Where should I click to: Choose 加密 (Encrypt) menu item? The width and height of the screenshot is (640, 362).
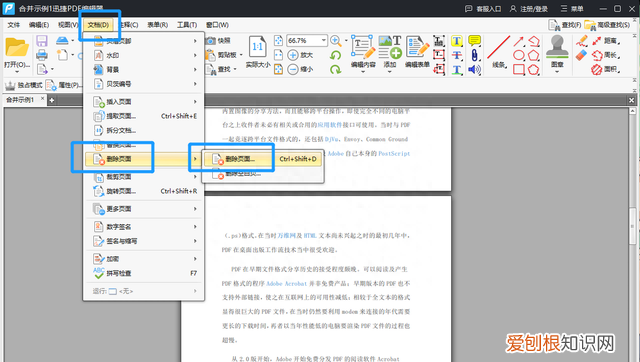144,259
